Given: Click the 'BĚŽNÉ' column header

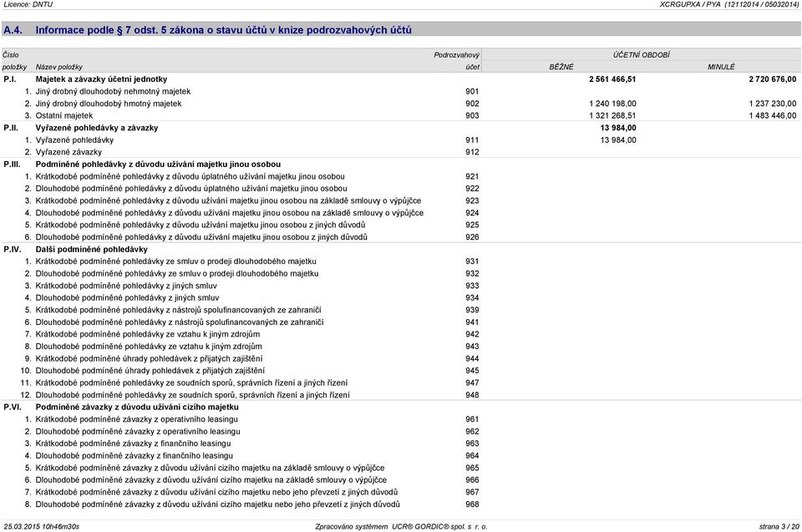Looking at the screenshot, I should tap(561, 67).
